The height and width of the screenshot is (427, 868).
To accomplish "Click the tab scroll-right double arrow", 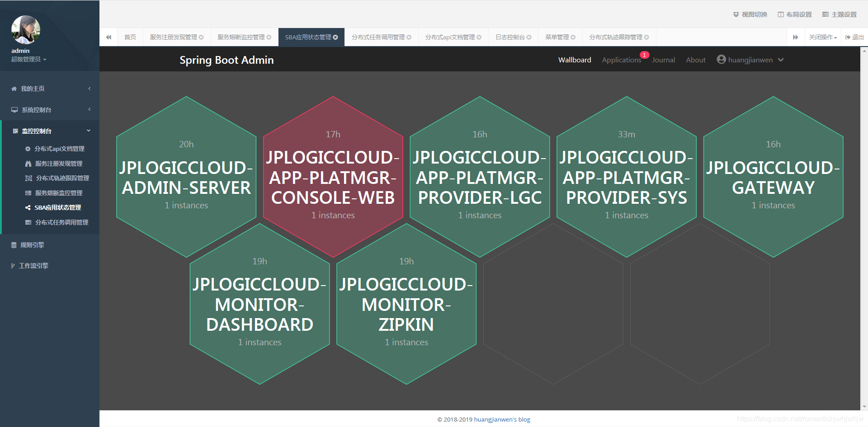I will (796, 37).
